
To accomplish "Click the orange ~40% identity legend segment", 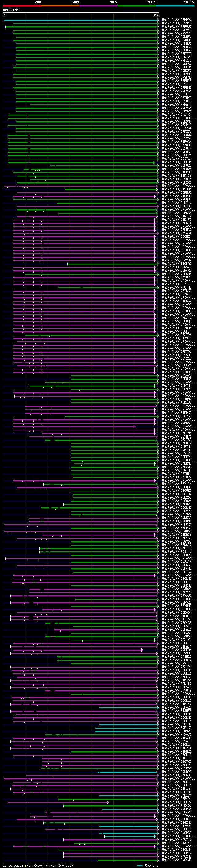I will coord(60,6).
